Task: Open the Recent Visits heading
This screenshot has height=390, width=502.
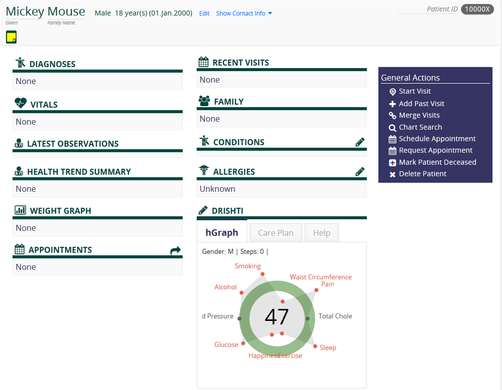Action: tap(241, 63)
